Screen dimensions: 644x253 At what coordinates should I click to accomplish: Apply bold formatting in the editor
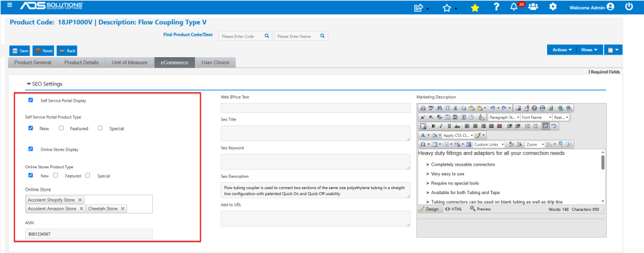click(433, 126)
